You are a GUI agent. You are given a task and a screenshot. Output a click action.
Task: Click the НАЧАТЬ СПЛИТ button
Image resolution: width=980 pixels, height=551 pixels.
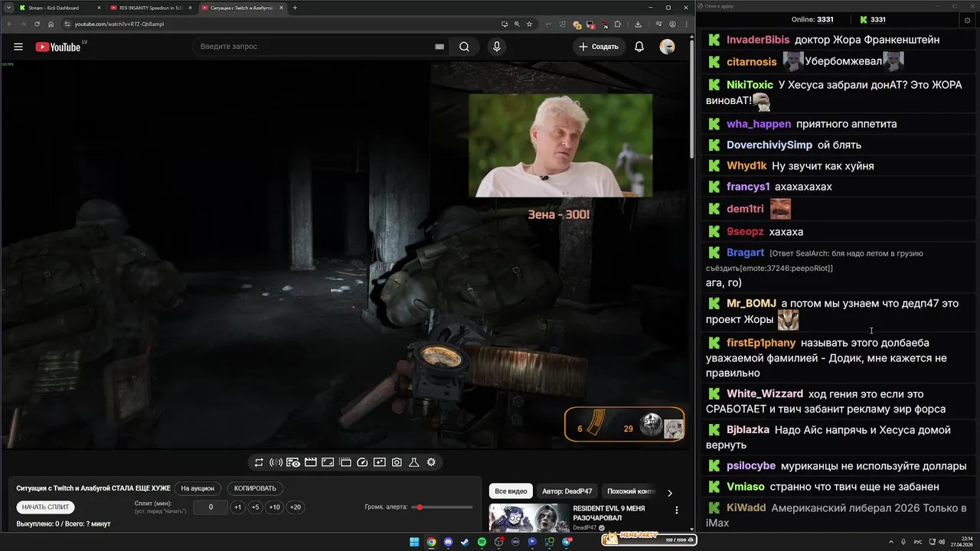pyautogui.click(x=45, y=507)
